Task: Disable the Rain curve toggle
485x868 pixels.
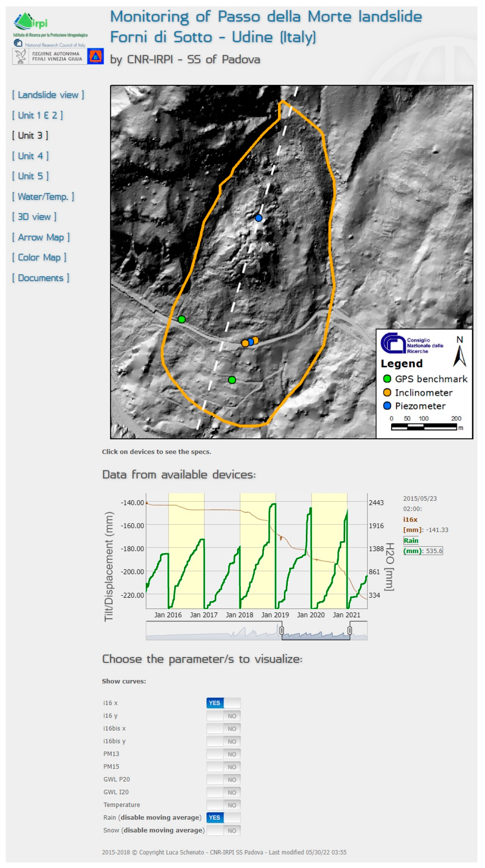Action: coord(223,817)
